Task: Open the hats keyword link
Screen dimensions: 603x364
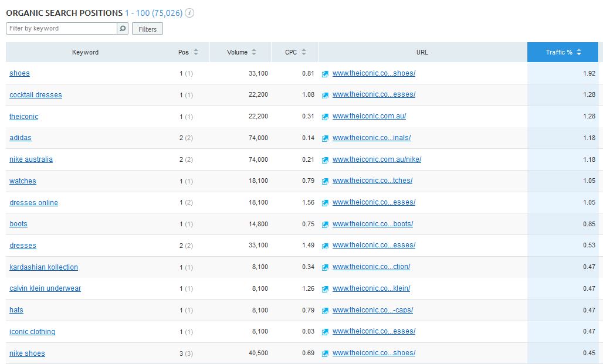Action: (x=16, y=310)
